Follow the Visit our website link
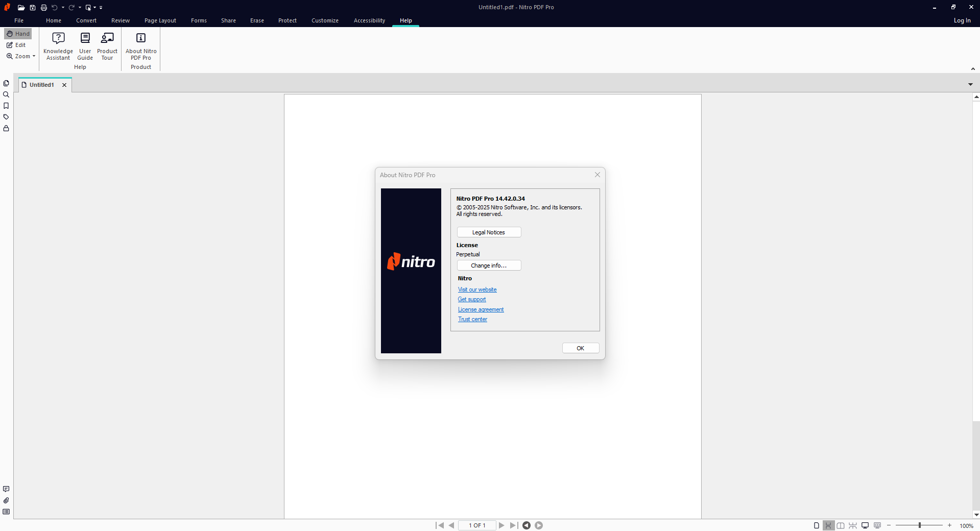Viewport: 980px width, 531px height. [477, 289]
